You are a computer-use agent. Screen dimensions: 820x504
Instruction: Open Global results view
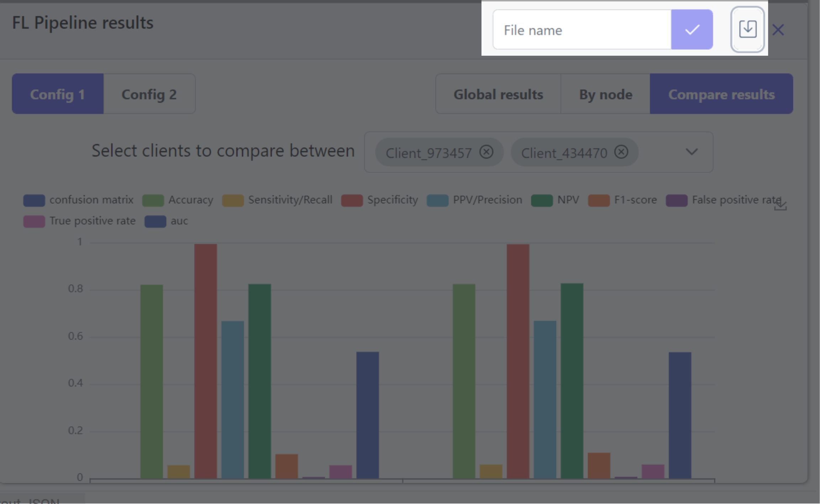[x=498, y=94]
